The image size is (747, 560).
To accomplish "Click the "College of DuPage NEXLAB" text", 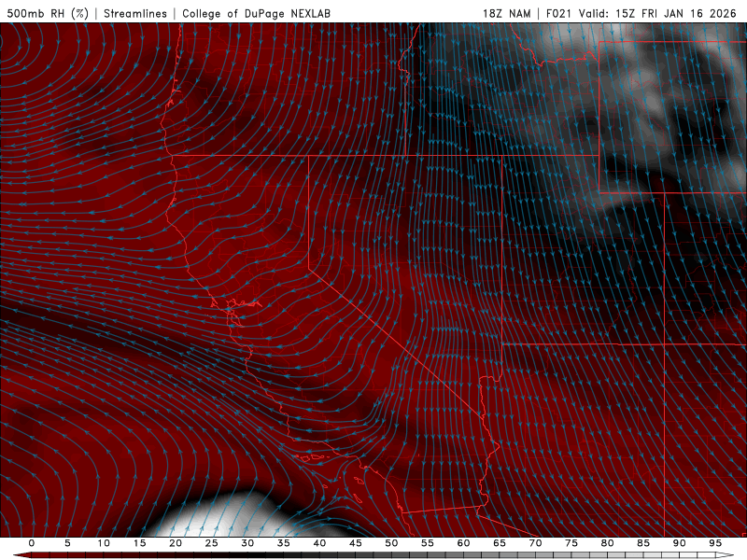I will (x=256, y=13).
